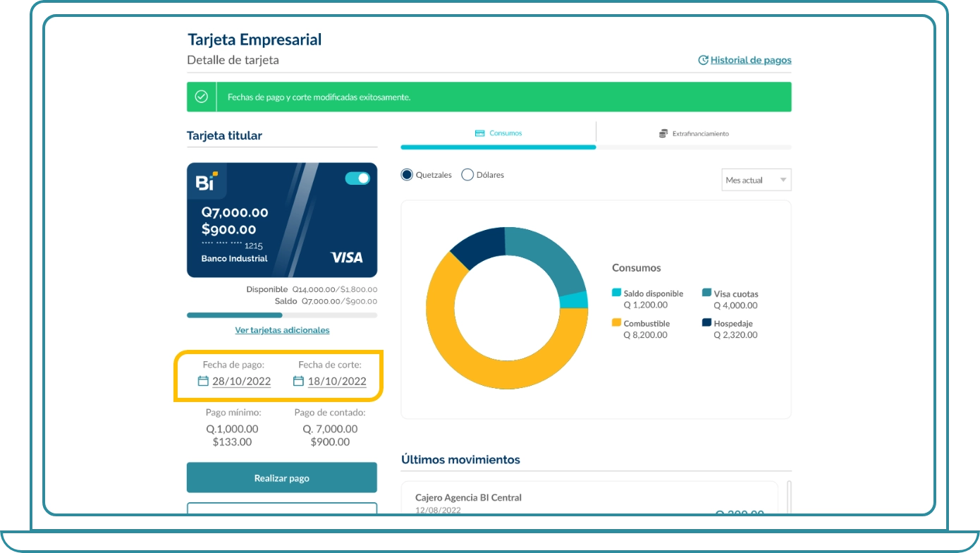Click the $133.00 minimum payment amount
The image size is (980, 553).
click(232, 442)
